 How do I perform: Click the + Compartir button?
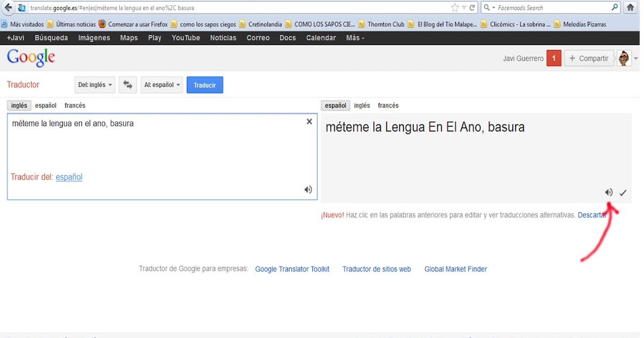(x=589, y=58)
